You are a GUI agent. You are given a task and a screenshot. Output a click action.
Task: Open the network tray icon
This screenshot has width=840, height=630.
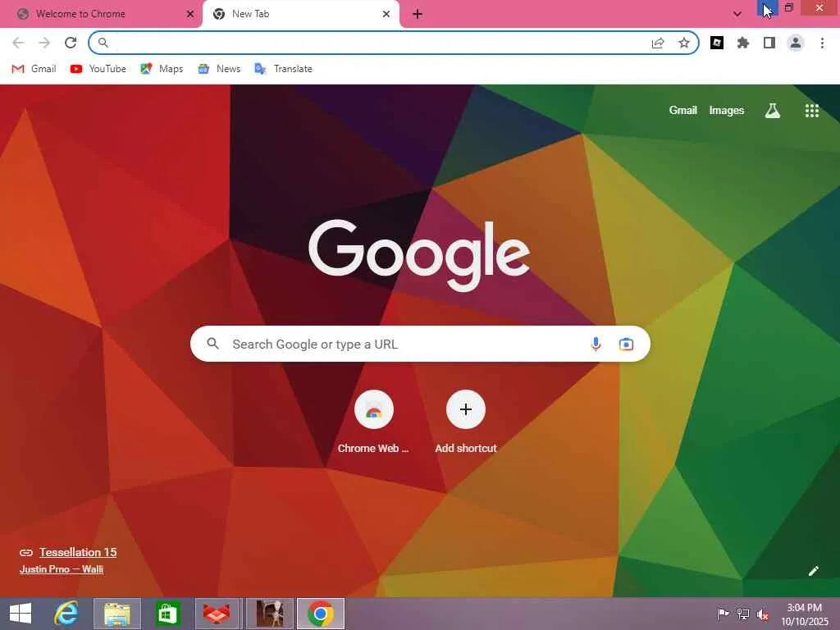pyautogui.click(x=743, y=614)
